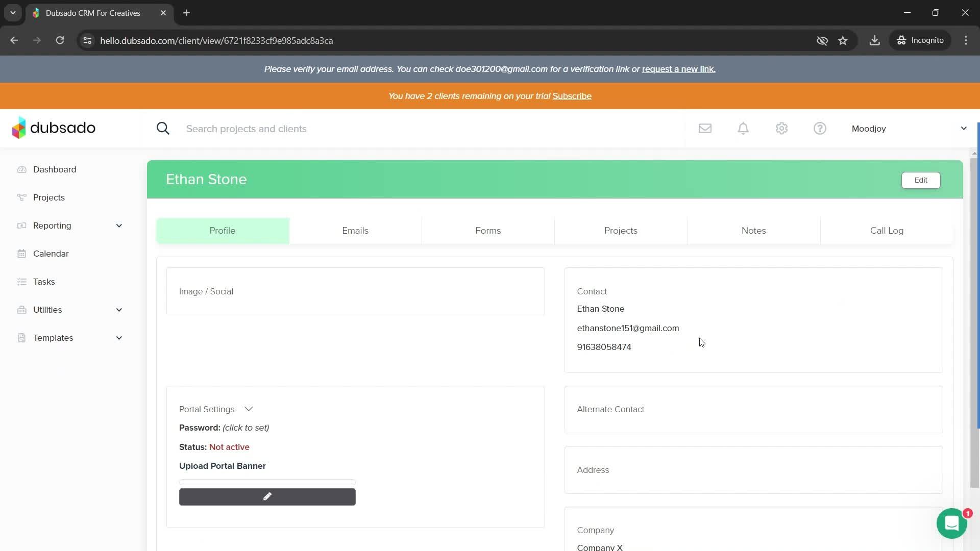Open the Intercom chat bubble
This screenshot has width=980, height=551.
952,523
